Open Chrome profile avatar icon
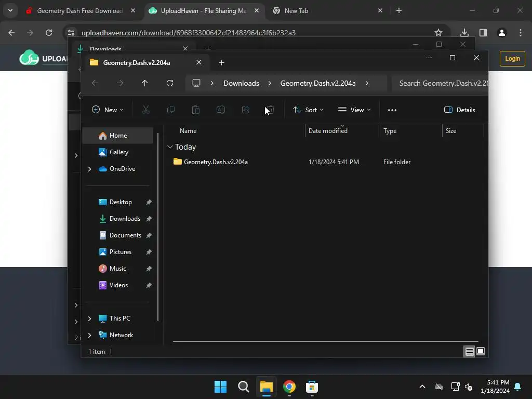 click(x=502, y=33)
